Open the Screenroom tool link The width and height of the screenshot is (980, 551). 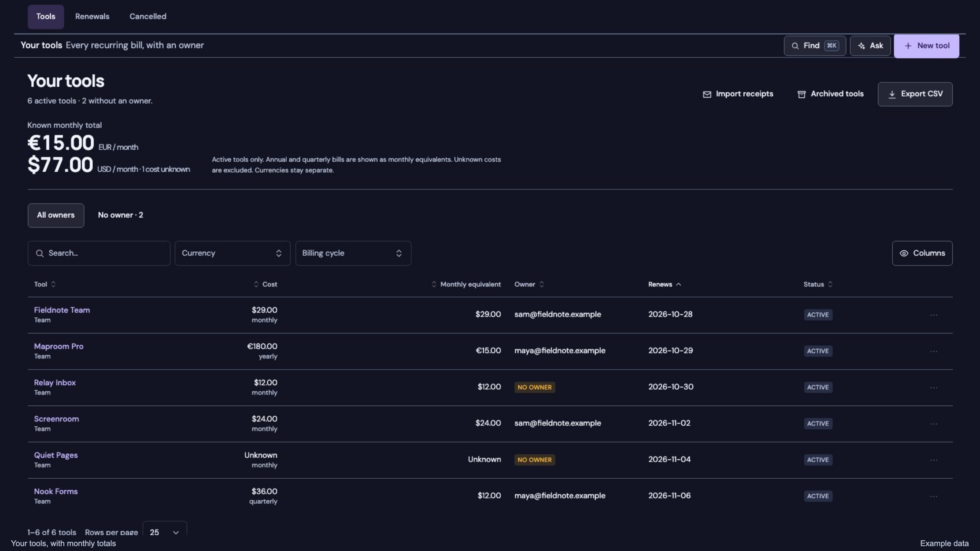pyautogui.click(x=56, y=419)
